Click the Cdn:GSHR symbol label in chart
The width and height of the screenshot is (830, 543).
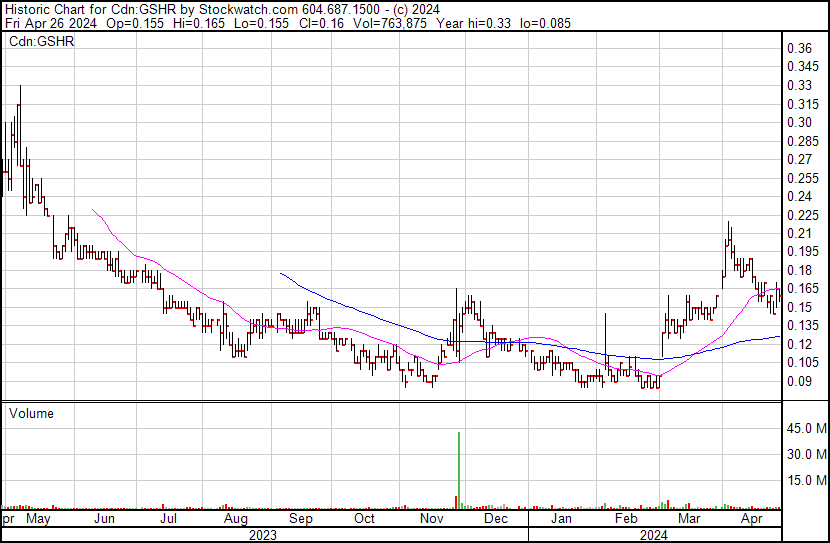(x=39, y=42)
